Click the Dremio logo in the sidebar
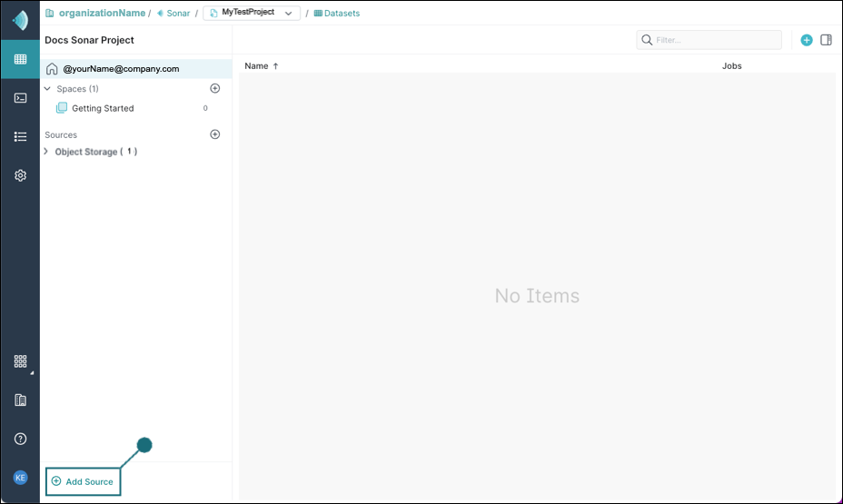The image size is (843, 504). click(x=20, y=20)
